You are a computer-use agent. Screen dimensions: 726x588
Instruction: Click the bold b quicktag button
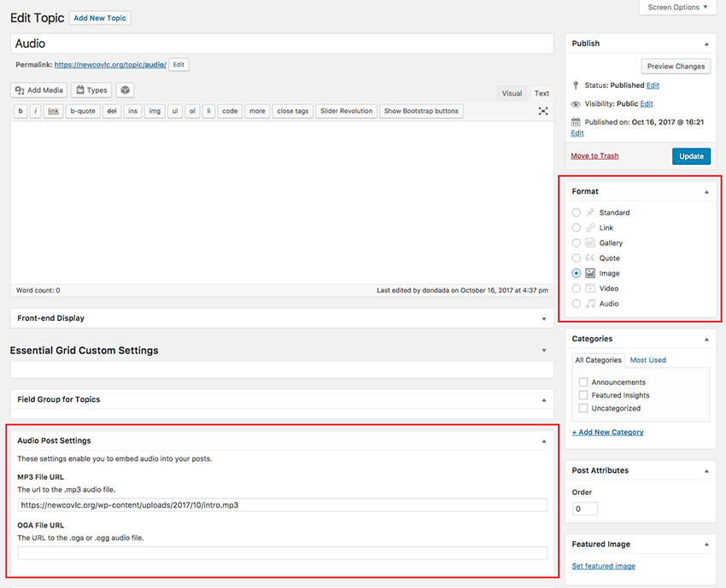tap(20, 111)
